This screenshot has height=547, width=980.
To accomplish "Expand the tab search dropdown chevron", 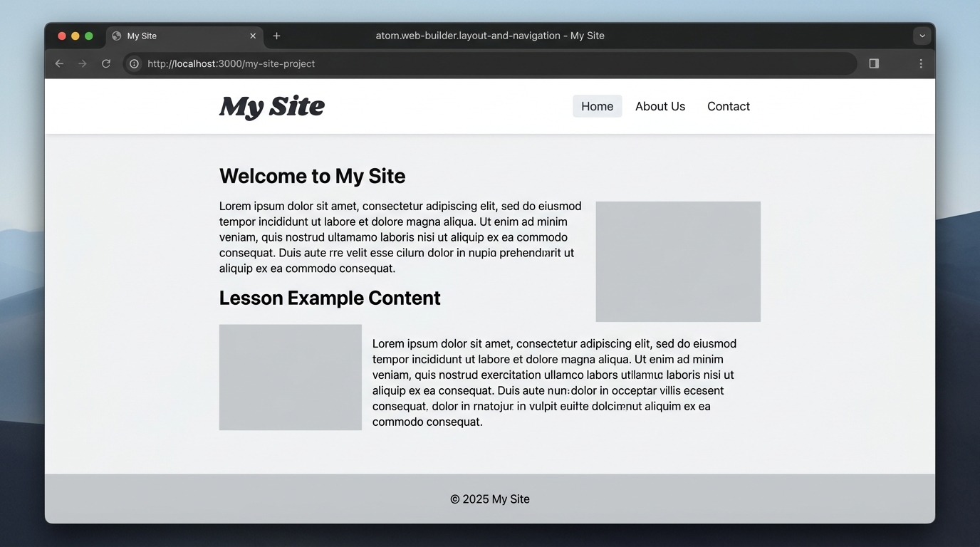I will pos(922,36).
